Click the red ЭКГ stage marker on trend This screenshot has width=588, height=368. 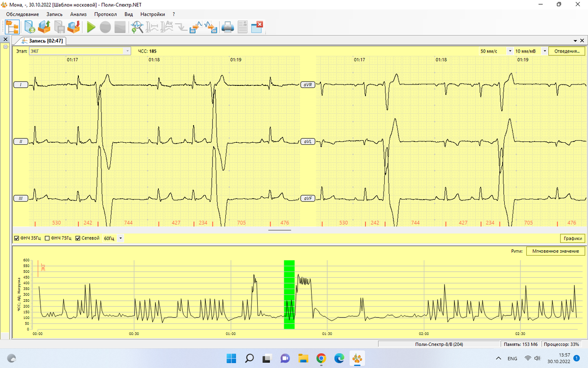[43, 267]
